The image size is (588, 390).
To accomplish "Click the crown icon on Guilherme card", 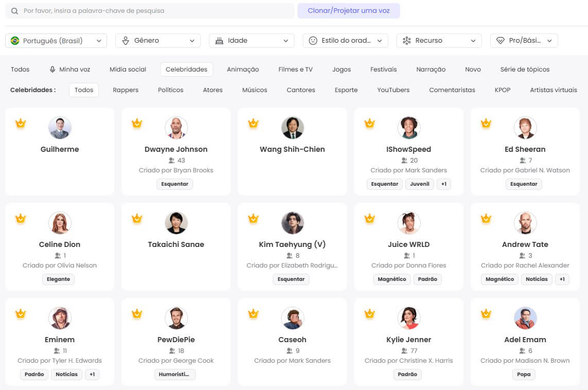I will tap(21, 123).
